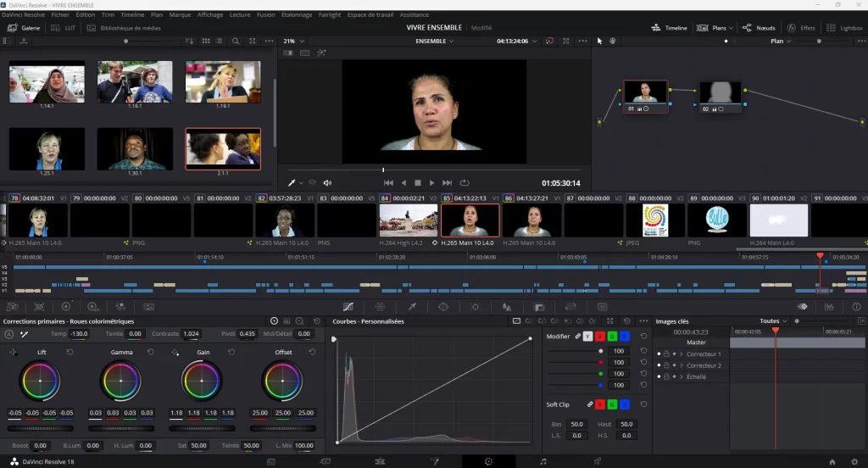Reset the Gain color wheel
Image resolution: width=868 pixels, height=468 pixels.
[231, 352]
